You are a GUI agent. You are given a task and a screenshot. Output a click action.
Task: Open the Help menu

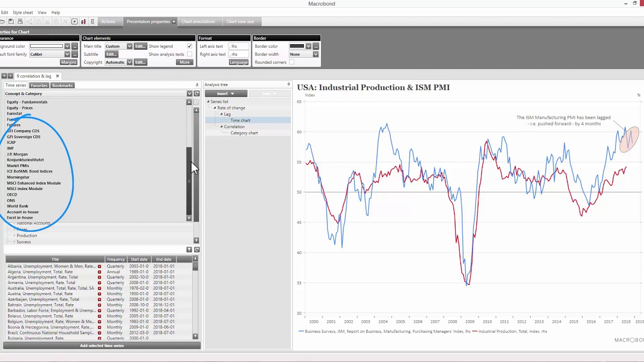pos(56,13)
